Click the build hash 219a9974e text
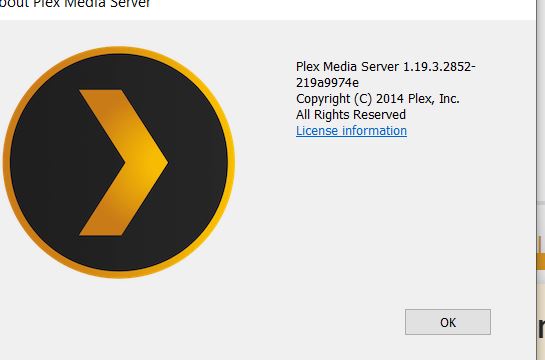This screenshot has width=545, height=360. point(327,83)
